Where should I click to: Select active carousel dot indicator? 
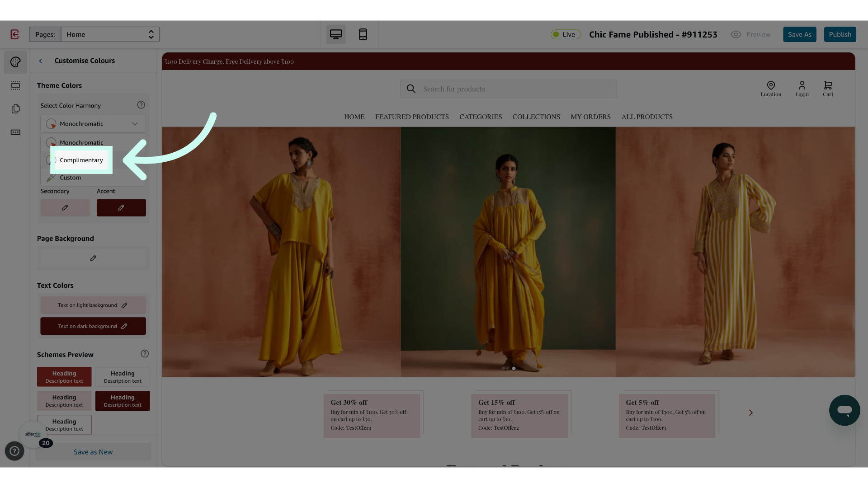click(514, 369)
